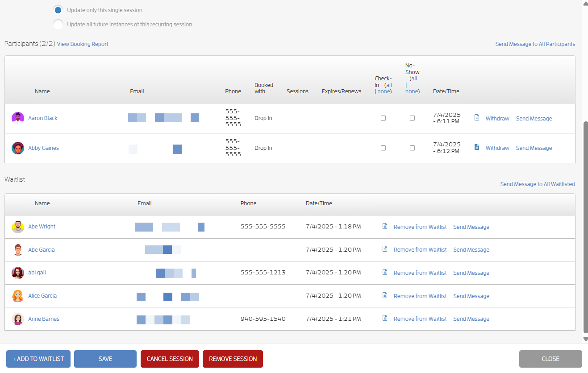Screen dimensions: 588x373
Task: Send Message to All Participants
Action: coord(535,44)
